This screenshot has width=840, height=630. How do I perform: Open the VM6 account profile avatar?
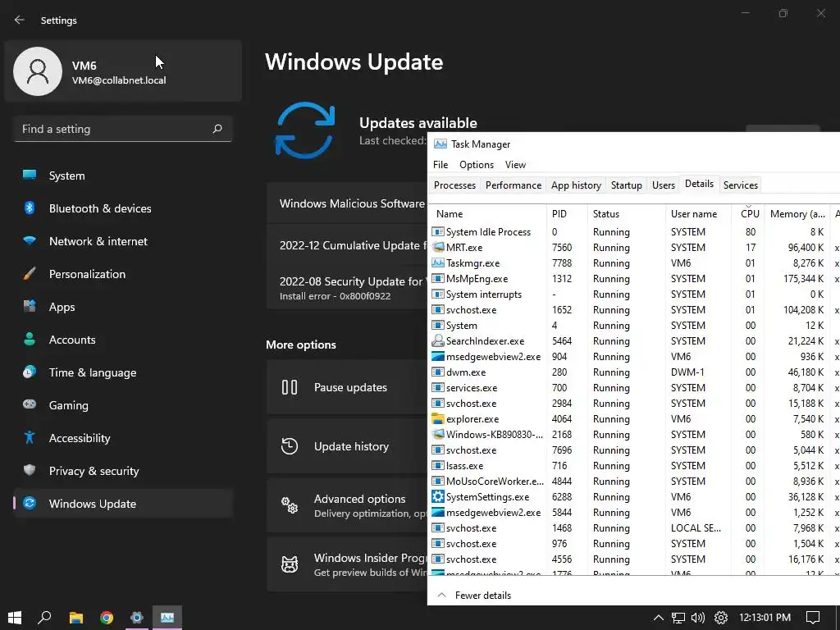pyautogui.click(x=38, y=71)
